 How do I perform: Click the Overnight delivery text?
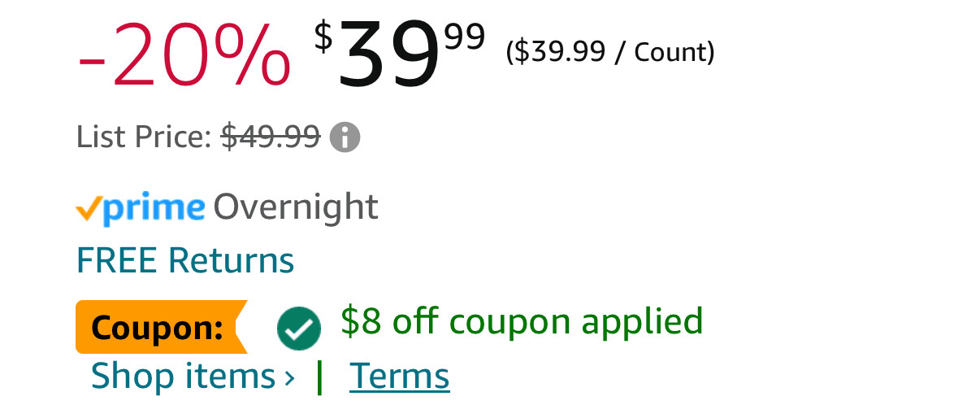tap(296, 207)
